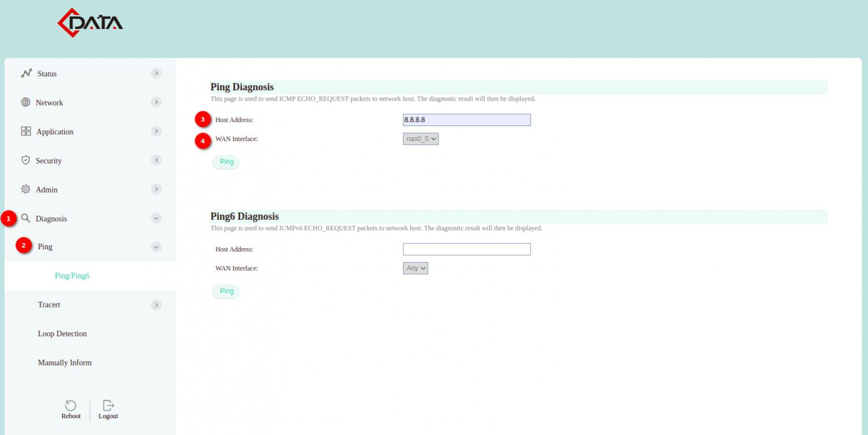Open the WAN Interface dropdown showing nas0_0
This screenshot has height=435, width=868.
click(x=421, y=138)
